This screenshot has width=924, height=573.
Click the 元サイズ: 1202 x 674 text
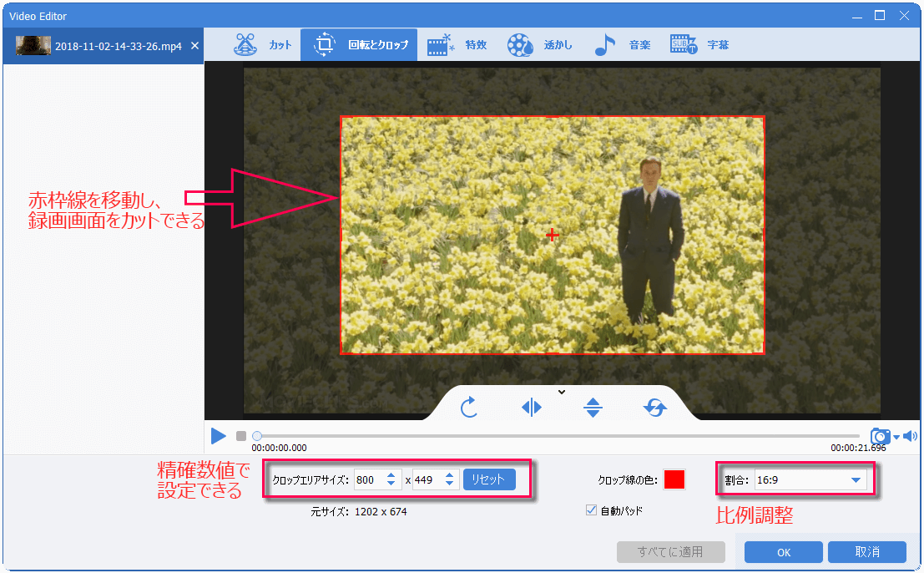359,512
